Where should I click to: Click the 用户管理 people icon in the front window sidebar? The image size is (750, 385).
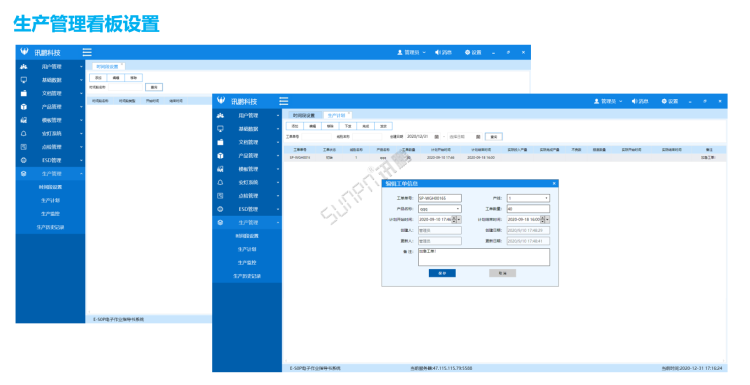point(221,115)
